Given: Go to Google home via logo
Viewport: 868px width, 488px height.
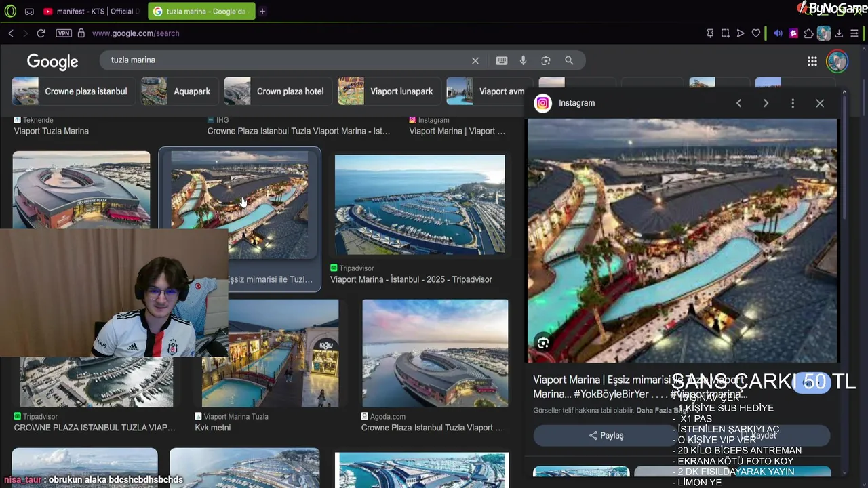Looking at the screenshot, I should (x=52, y=62).
